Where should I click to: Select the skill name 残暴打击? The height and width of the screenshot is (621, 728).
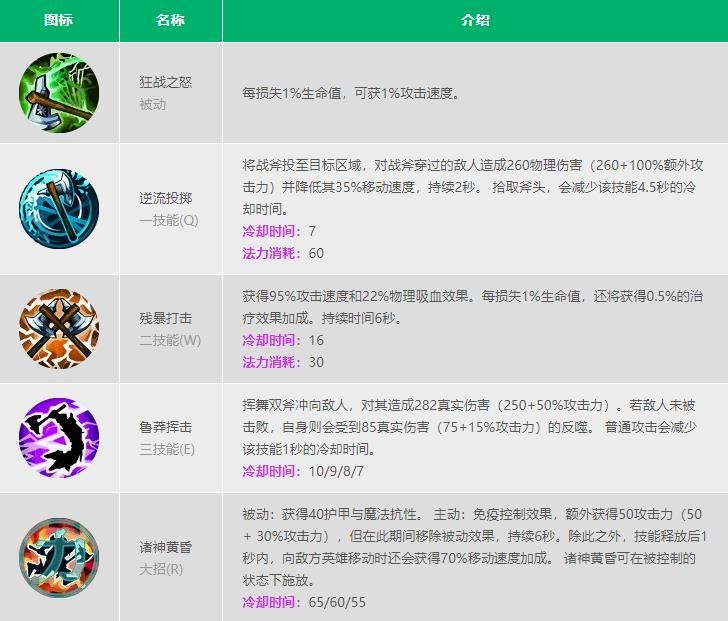166,318
